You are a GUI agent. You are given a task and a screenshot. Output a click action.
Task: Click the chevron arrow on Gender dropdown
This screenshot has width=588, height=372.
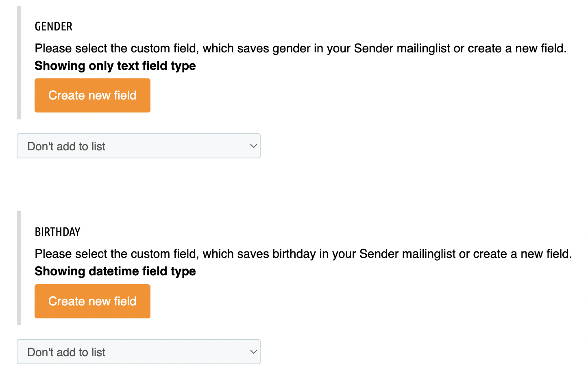(x=253, y=146)
